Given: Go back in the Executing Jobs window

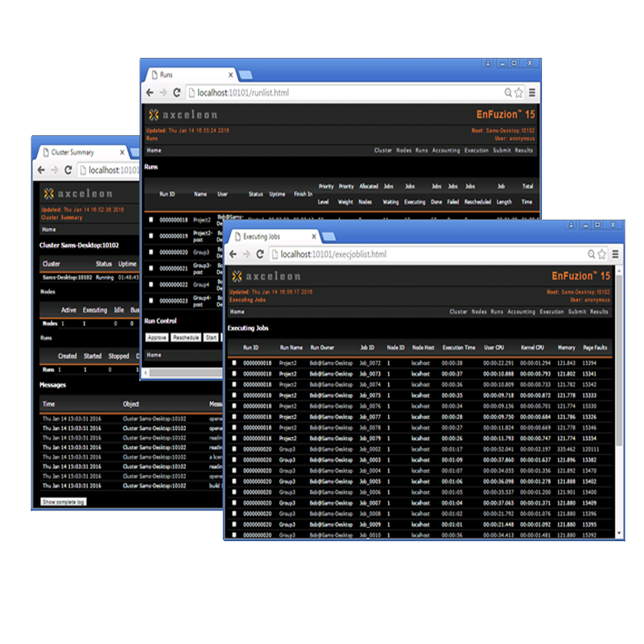Looking at the screenshot, I should click(x=233, y=254).
